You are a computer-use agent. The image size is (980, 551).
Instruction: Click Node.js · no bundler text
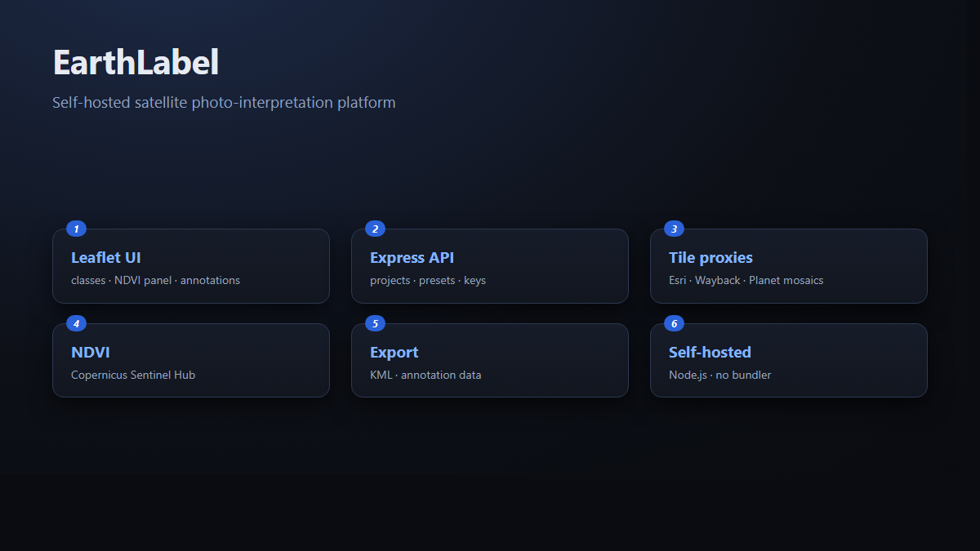click(x=719, y=375)
